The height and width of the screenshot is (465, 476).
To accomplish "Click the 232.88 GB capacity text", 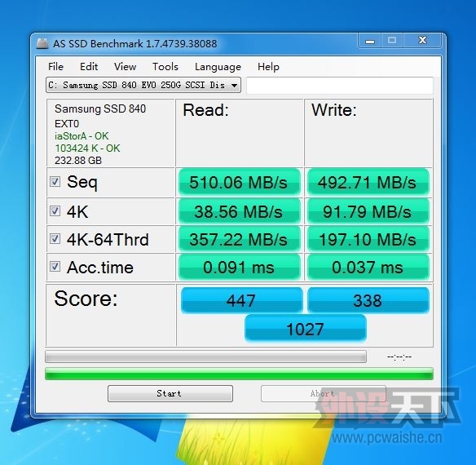I will pyautogui.click(x=78, y=160).
